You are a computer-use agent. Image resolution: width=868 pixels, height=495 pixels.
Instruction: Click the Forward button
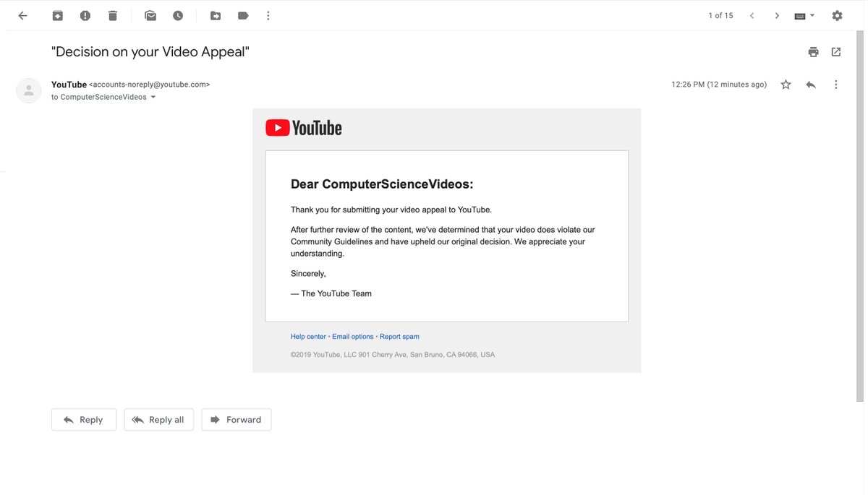coord(237,420)
